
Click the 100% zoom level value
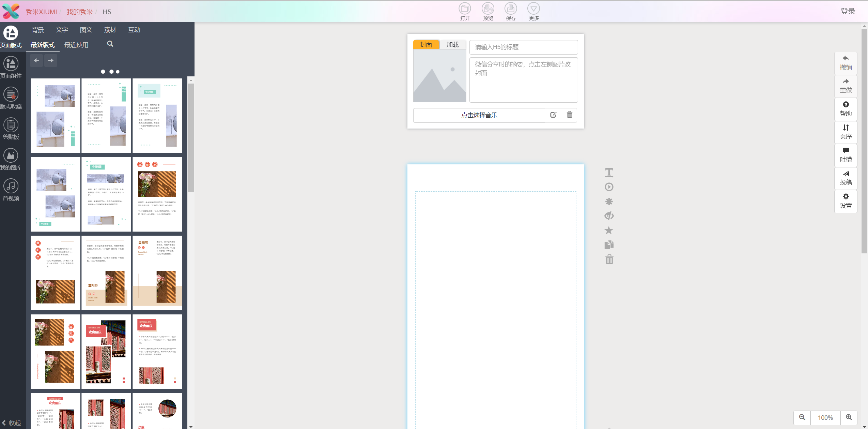tap(825, 418)
